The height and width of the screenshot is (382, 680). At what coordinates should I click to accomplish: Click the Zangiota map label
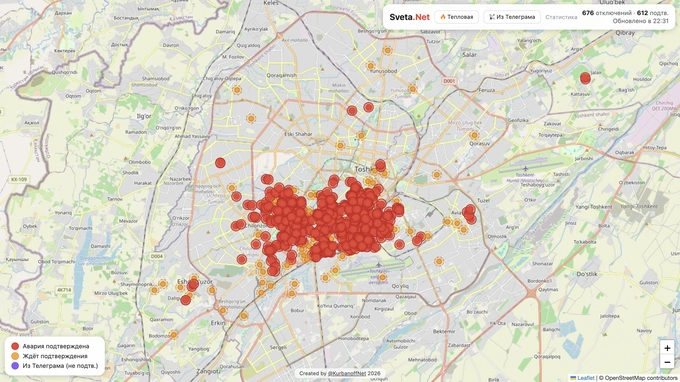point(209,371)
